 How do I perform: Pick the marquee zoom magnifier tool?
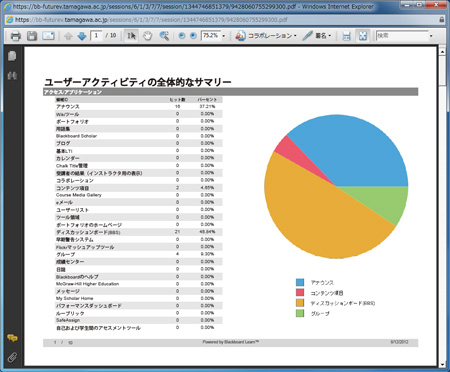[164, 36]
